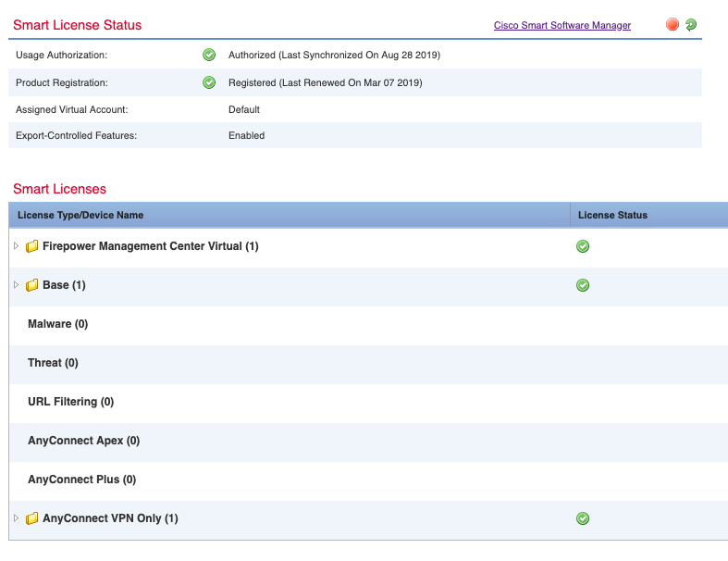Click the Usage Authorization green check icon

tap(209, 55)
